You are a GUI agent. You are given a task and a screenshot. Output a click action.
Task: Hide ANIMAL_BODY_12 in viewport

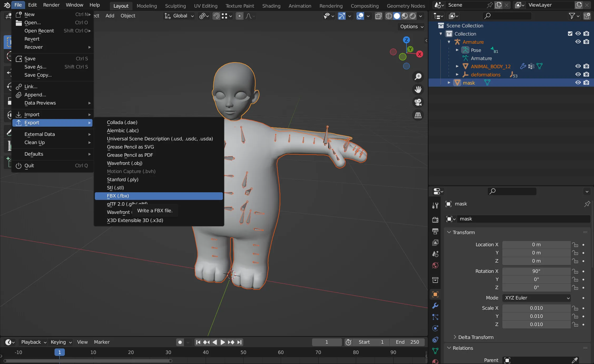tap(578, 66)
